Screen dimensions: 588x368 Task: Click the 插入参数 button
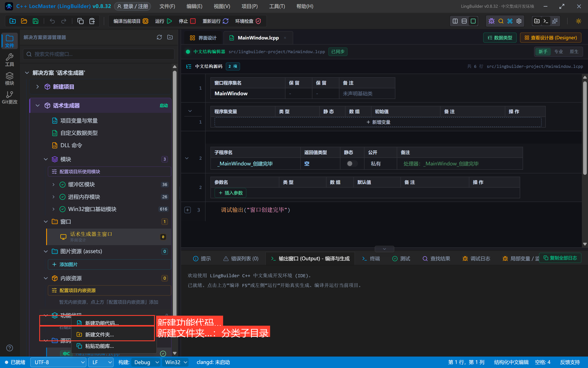[230, 193]
